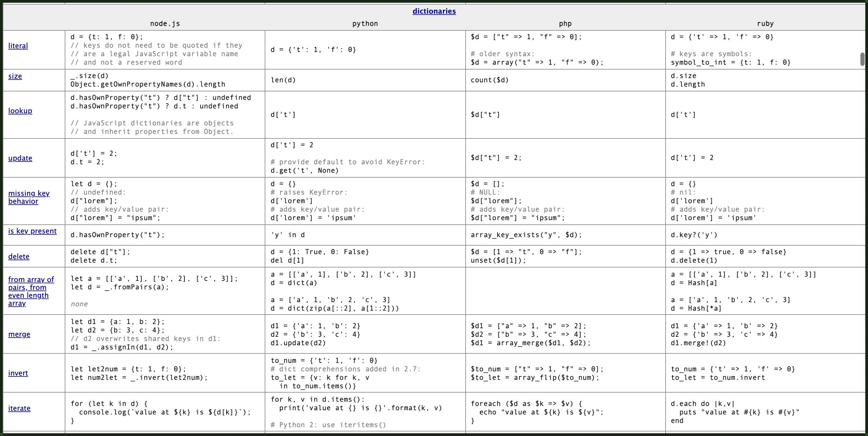868x436 pixels.
Task: Click the python column header
Action: tap(365, 24)
